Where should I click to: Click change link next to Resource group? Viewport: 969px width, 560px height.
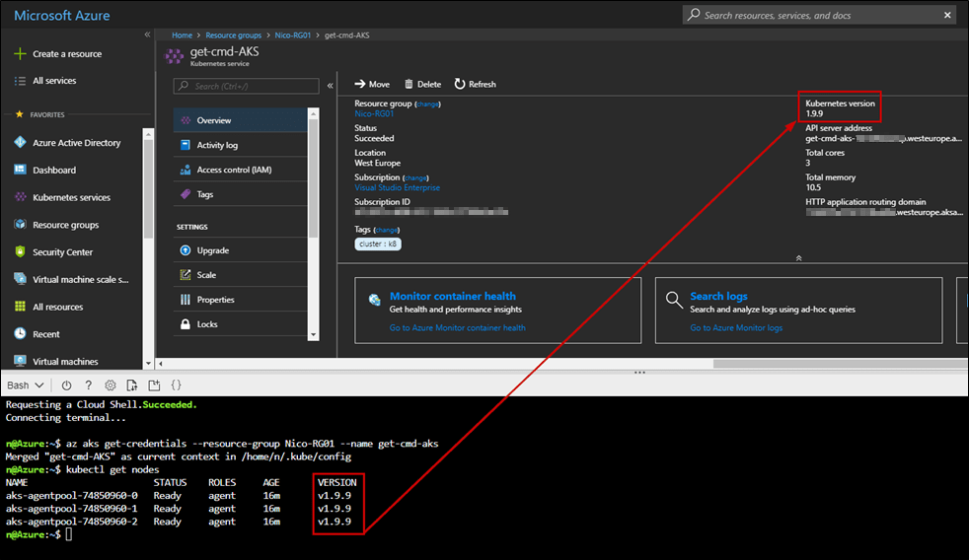point(427,105)
